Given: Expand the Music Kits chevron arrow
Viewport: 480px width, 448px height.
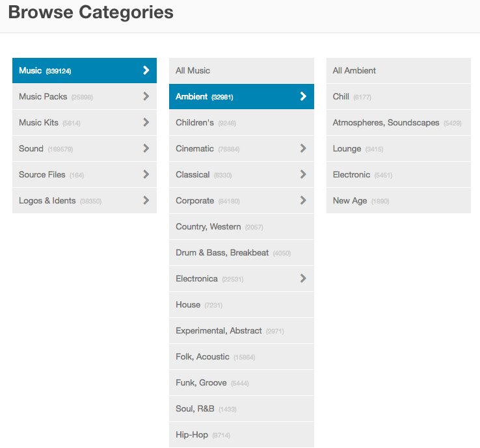Looking at the screenshot, I should coord(146,122).
